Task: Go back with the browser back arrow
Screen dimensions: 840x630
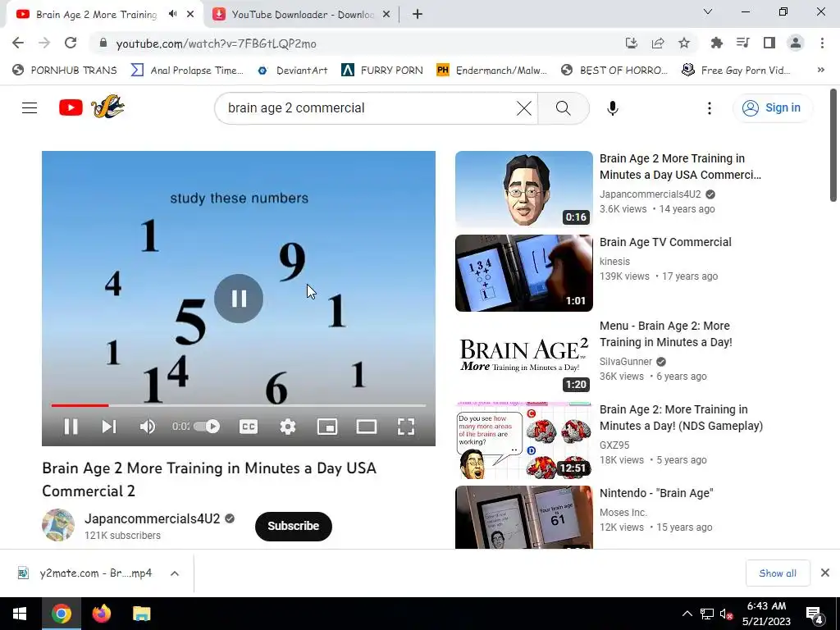Action: pos(18,43)
